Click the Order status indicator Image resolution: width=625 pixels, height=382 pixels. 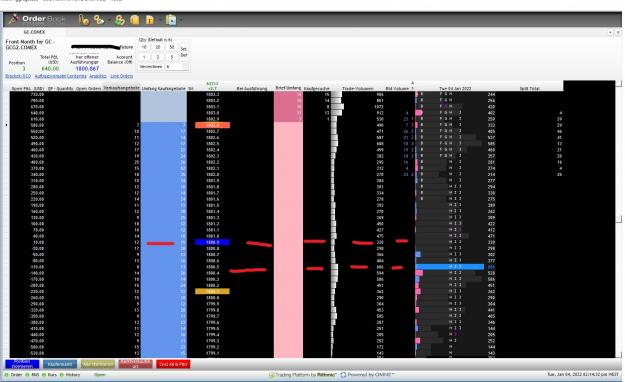[x=14, y=375]
